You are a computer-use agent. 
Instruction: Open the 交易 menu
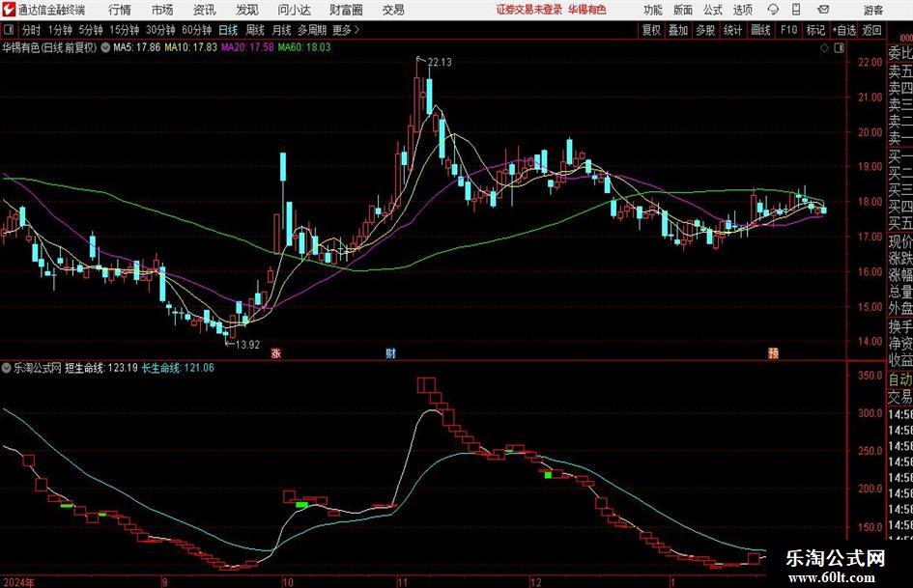pyautogui.click(x=393, y=10)
